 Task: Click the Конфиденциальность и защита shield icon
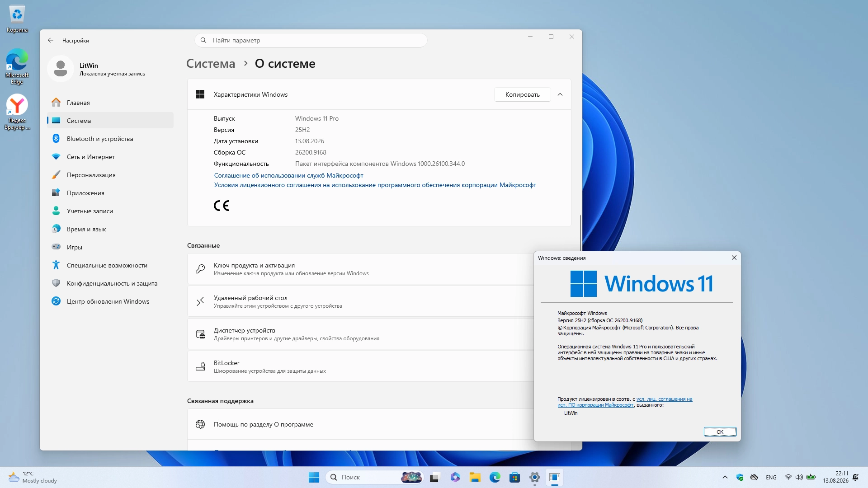pos(56,283)
